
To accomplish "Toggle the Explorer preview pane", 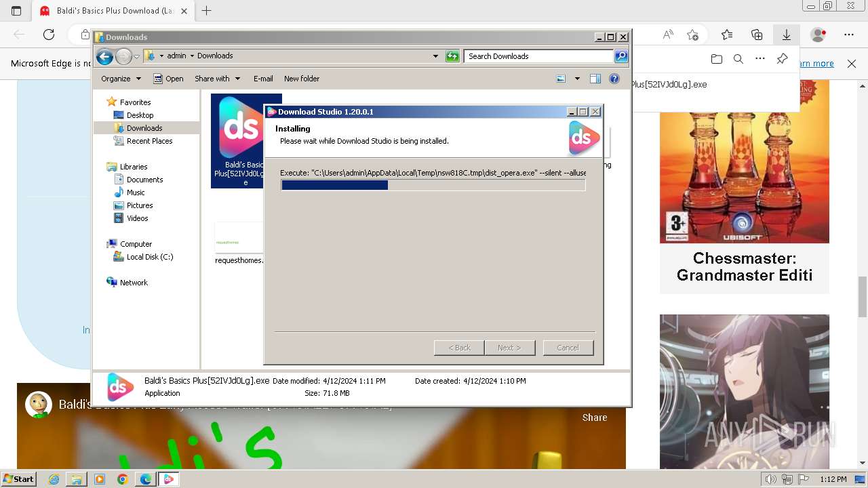I will [x=595, y=79].
